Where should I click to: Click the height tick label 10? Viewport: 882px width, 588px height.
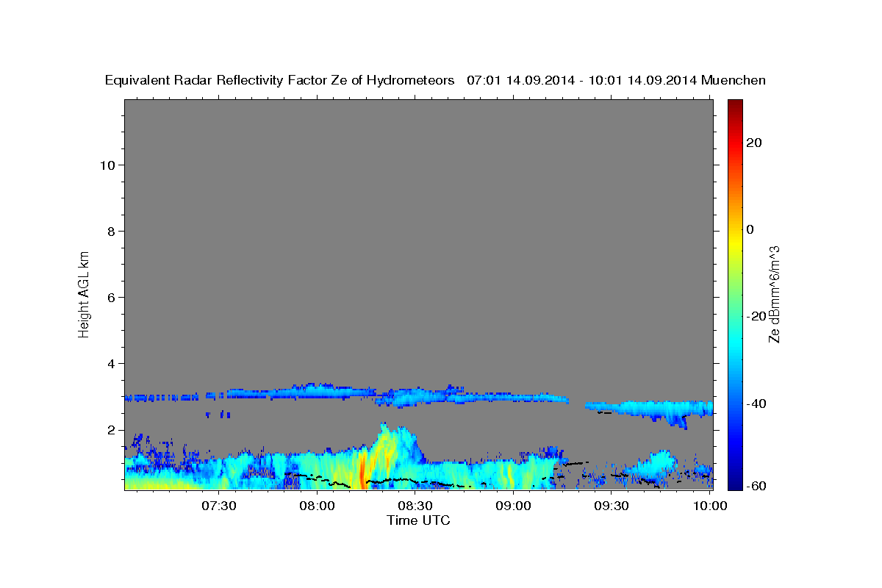coord(107,165)
